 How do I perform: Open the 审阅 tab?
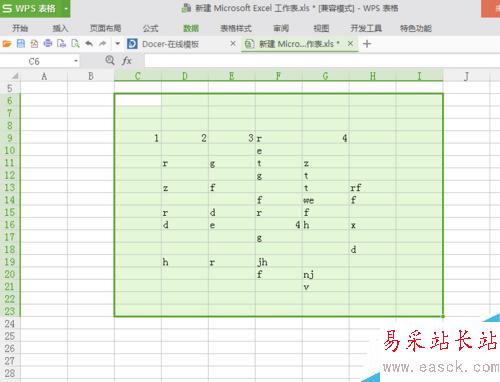pos(281,28)
